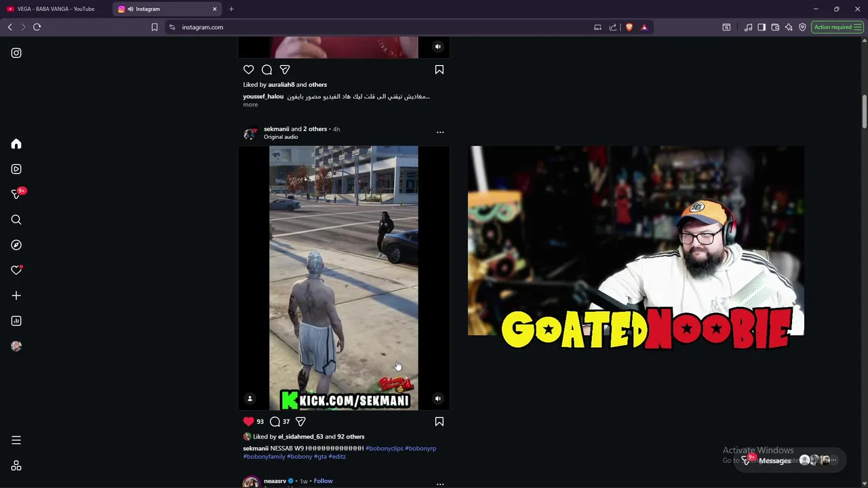Share sekmanii post via paper plane
The width and height of the screenshot is (868, 488).
[x=300, y=422]
